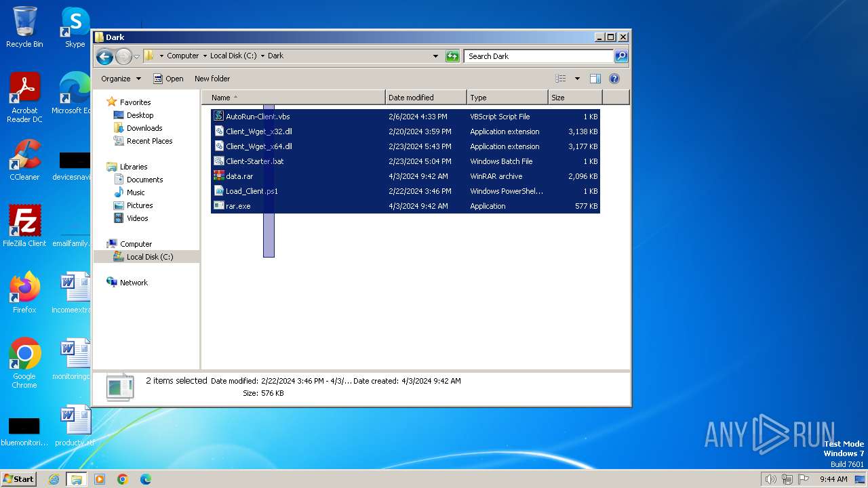
Task: Change view using the views icon
Action: (x=561, y=79)
